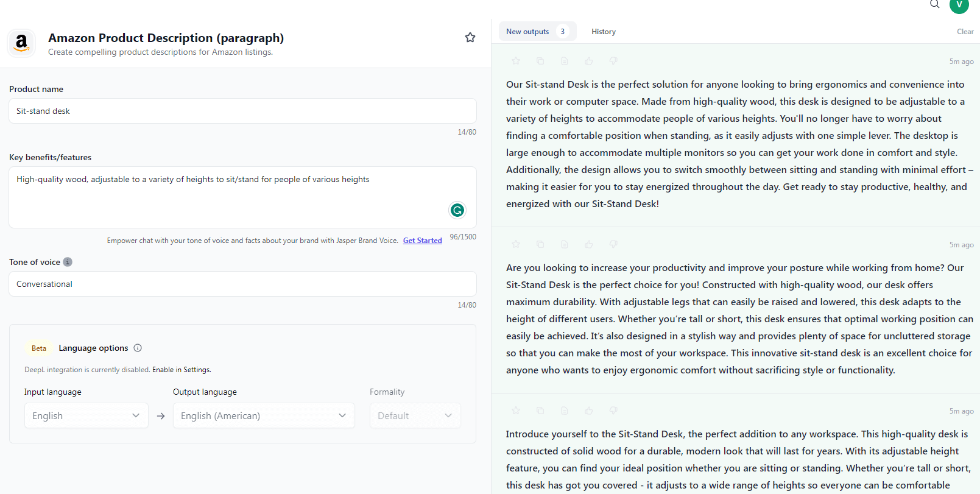Image resolution: width=980 pixels, height=494 pixels.
Task: Open the Grammarly icon in Key benefits field
Action: [457, 210]
